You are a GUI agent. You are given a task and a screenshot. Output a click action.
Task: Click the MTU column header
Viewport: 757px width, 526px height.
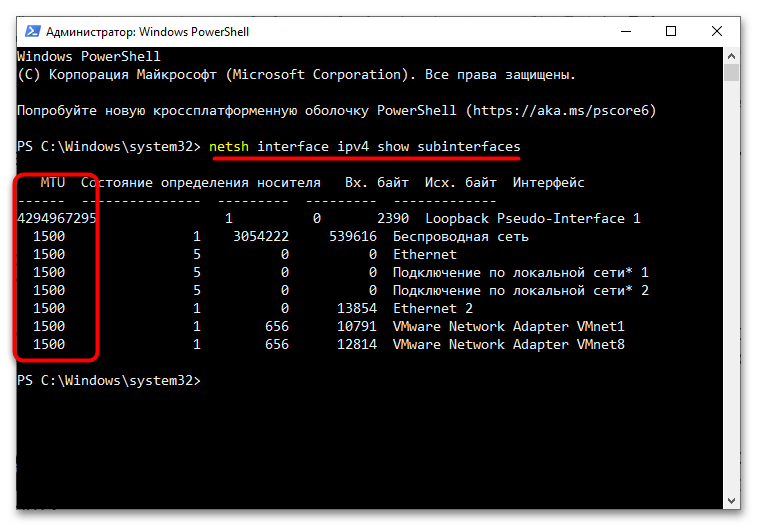click(x=53, y=183)
